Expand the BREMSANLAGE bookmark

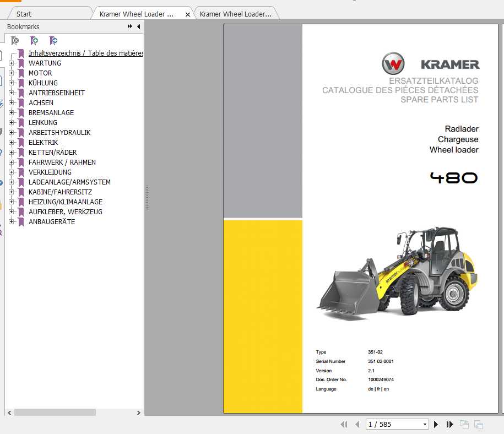11,112
